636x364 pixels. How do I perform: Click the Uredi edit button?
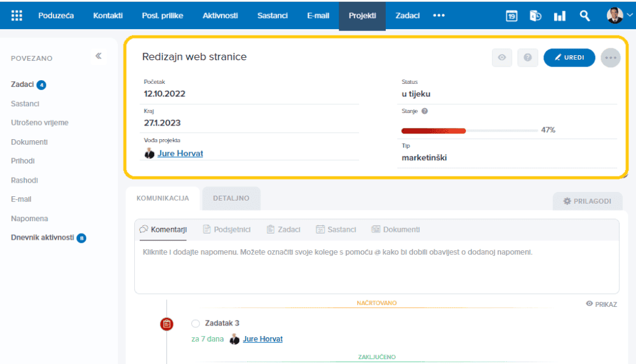[569, 58]
